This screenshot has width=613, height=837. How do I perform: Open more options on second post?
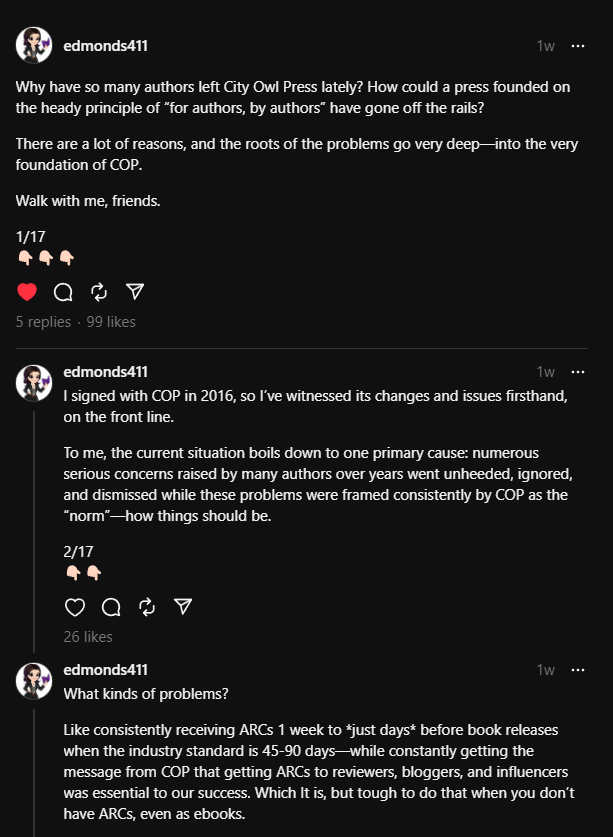578,372
